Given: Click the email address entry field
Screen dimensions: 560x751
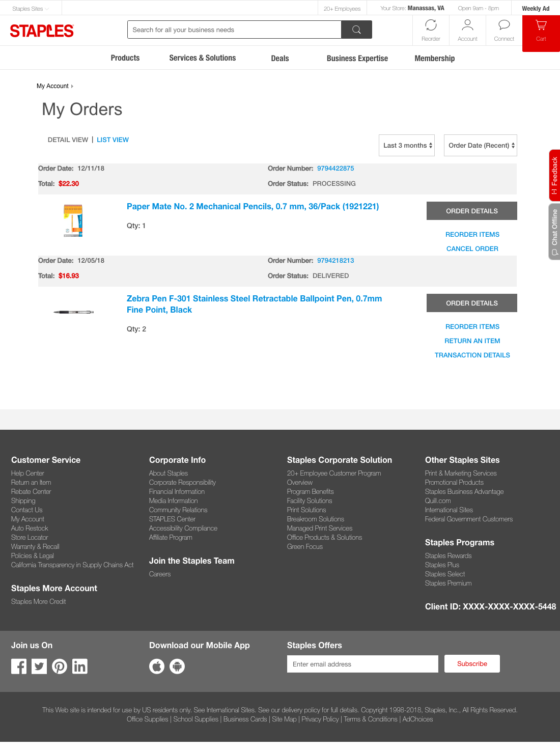Looking at the screenshot, I should click(362, 663).
